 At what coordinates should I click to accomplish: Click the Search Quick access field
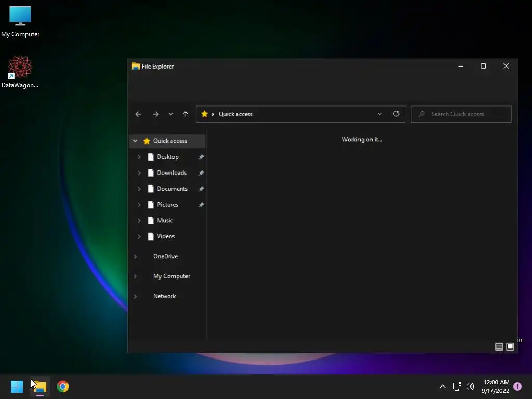(461, 114)
